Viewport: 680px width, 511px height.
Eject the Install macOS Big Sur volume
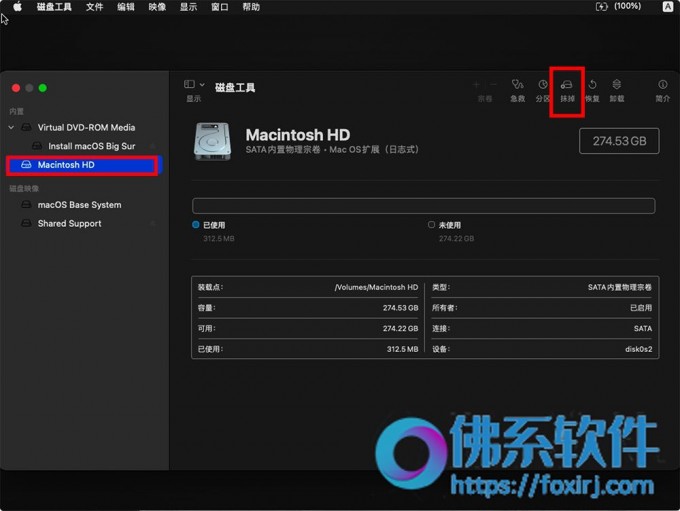pyautogui.click(x=153, y=146)
